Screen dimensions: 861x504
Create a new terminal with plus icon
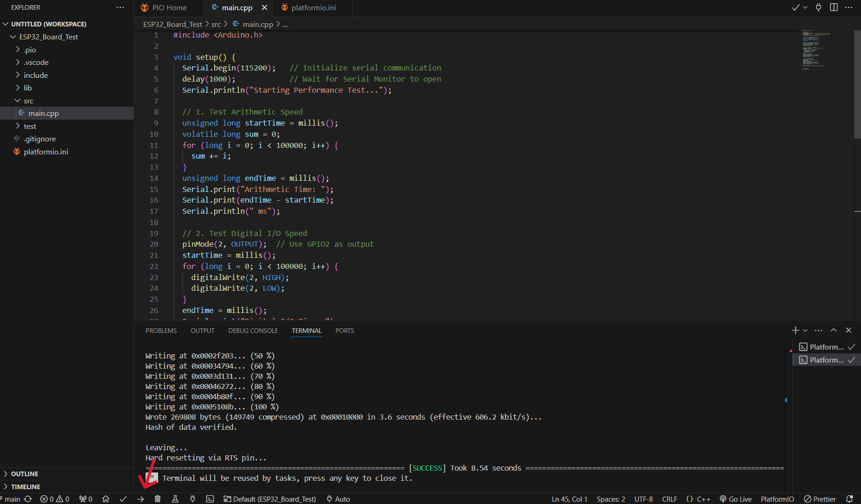795,330
